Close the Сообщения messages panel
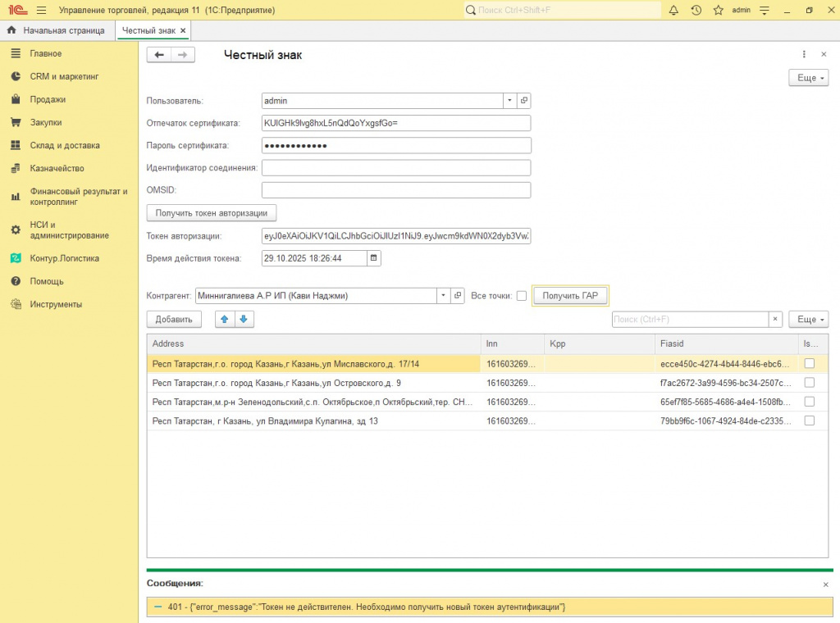Screen dimensions: 840x623 click(825, 584)
